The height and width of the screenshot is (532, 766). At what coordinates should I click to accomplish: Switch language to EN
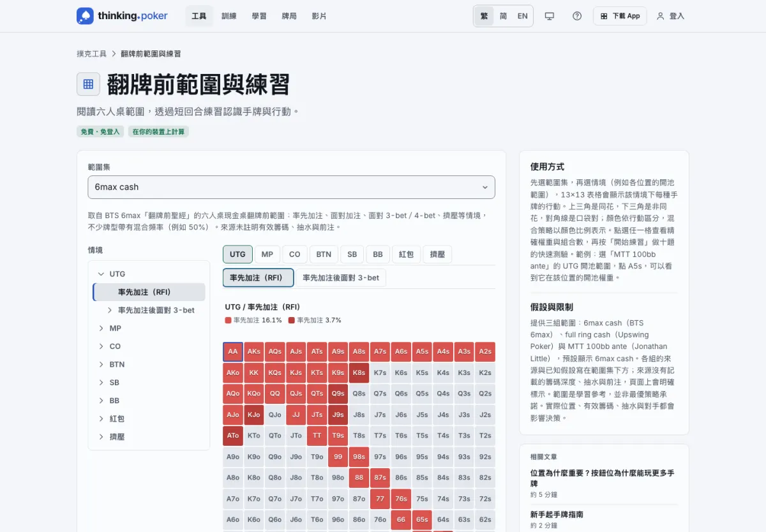(523, 16)
